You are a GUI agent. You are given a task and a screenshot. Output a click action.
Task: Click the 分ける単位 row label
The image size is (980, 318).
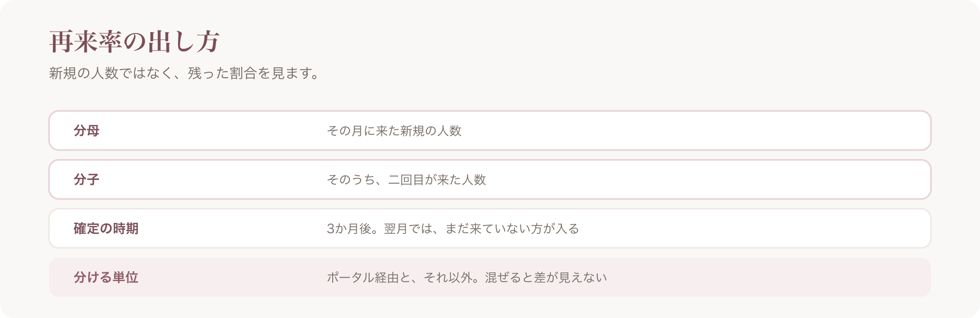106,277
